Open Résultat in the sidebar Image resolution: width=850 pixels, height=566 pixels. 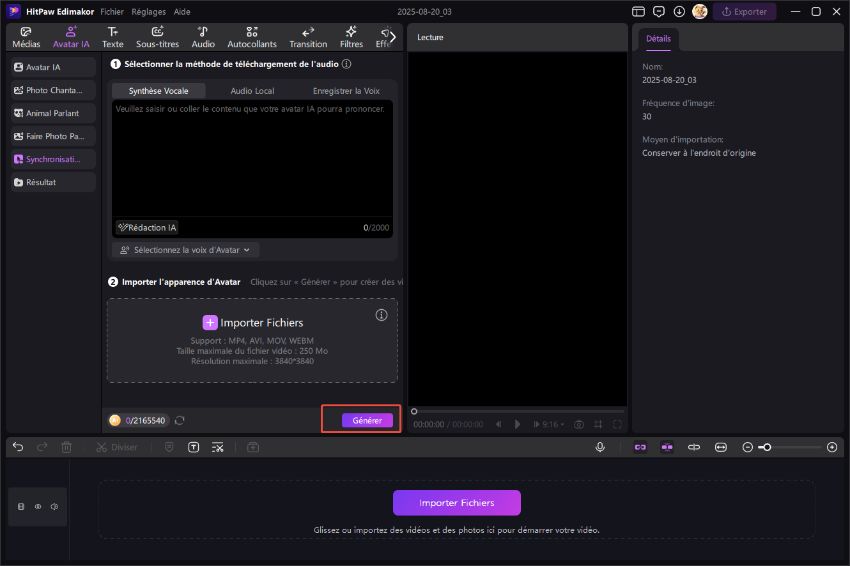click(53, 182)
